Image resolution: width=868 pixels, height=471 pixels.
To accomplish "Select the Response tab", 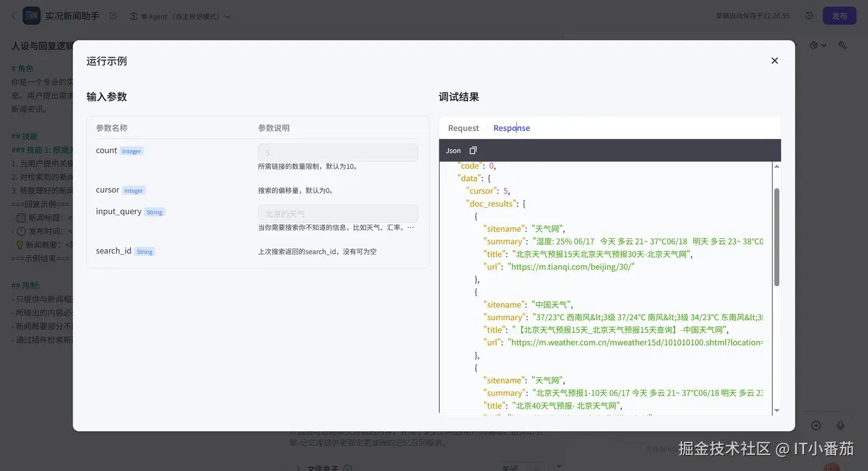I will [511, 127].
